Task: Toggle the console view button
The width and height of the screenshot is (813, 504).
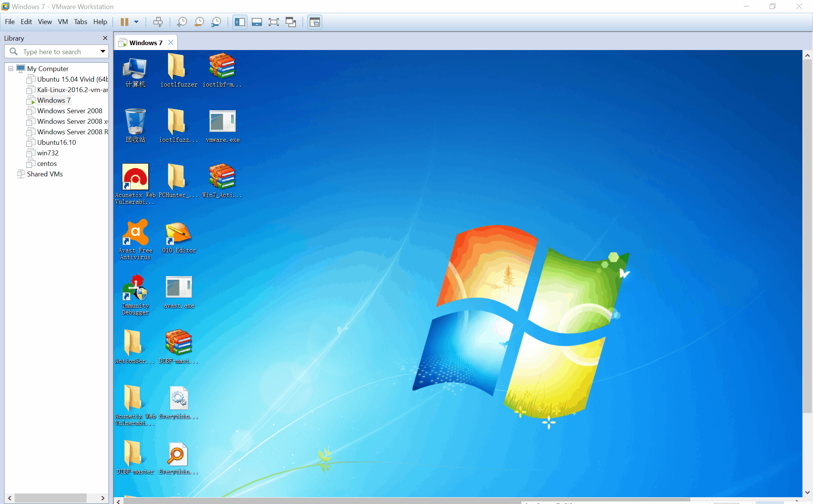Action: [x=315, y=22]
